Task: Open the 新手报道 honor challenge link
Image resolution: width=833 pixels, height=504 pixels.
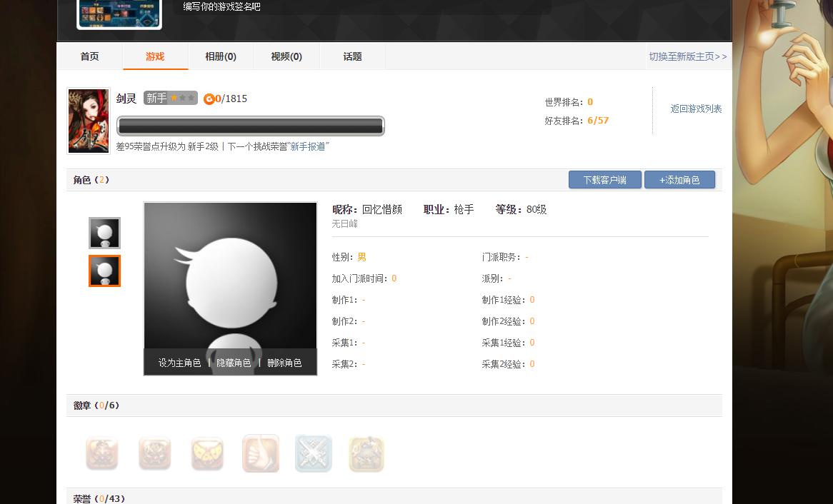Action: (311, 146)
